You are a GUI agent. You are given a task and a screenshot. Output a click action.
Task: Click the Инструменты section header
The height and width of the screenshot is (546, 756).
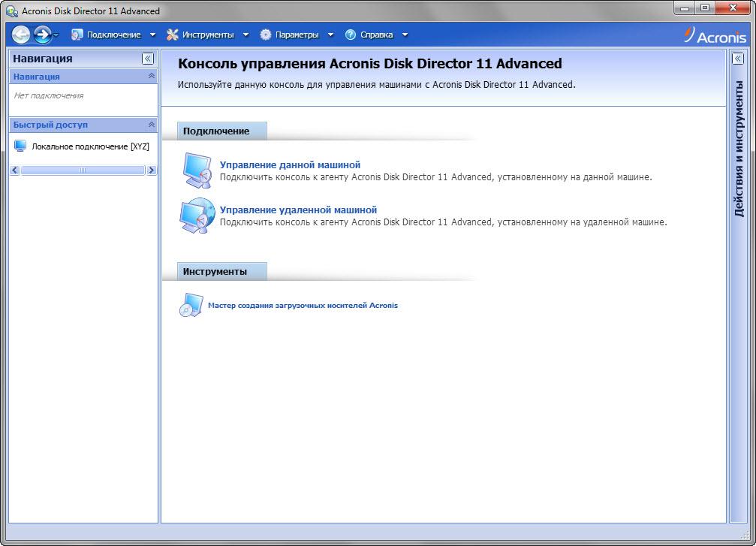coord(221,272)
